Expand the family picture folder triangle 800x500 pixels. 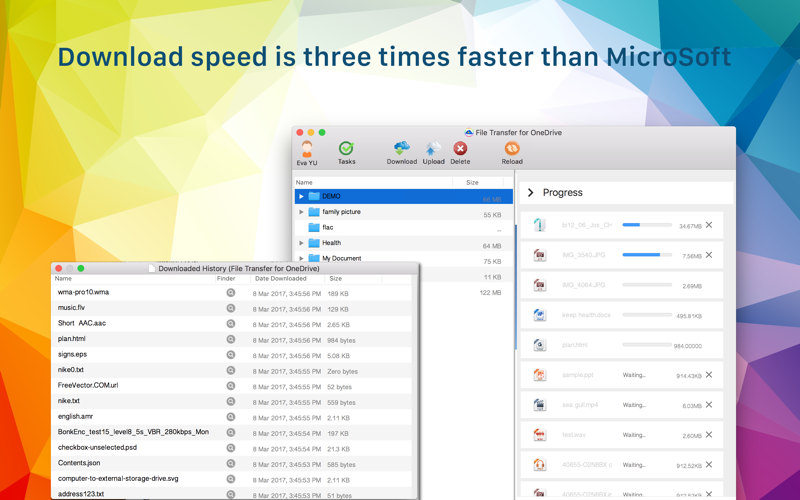(x=302, y=212)
